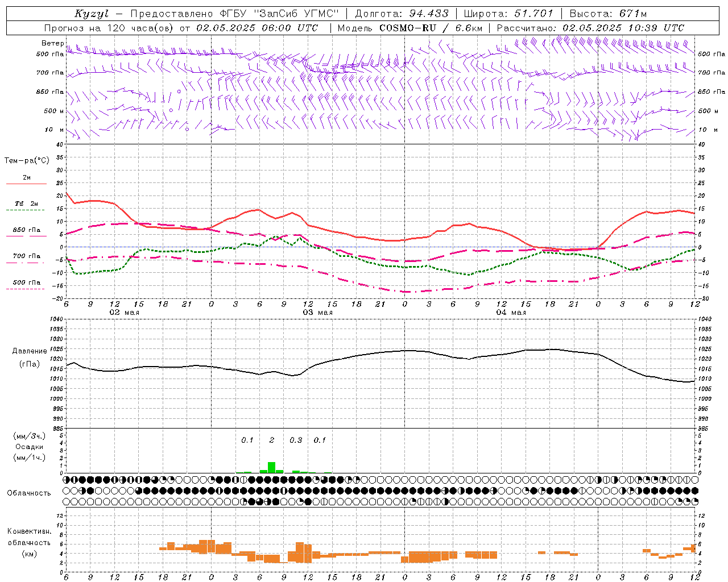Select the (мм/3ч.) precipitation unit label
Screen dimensions: 728x582
pos(28,436)
